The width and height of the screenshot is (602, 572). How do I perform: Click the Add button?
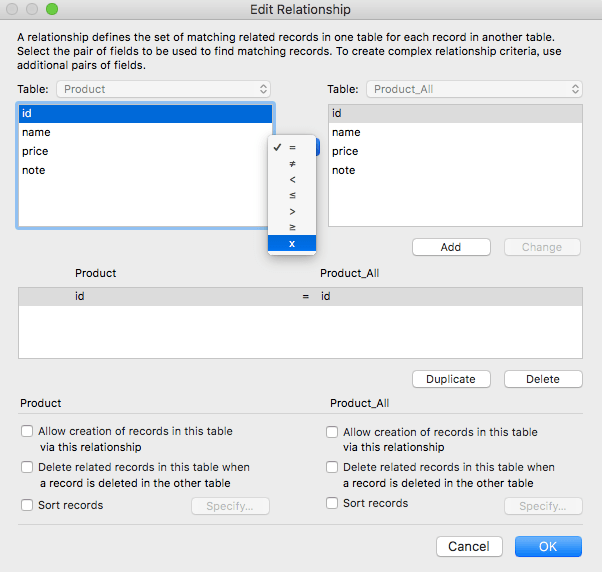click(x=451, y=247)
